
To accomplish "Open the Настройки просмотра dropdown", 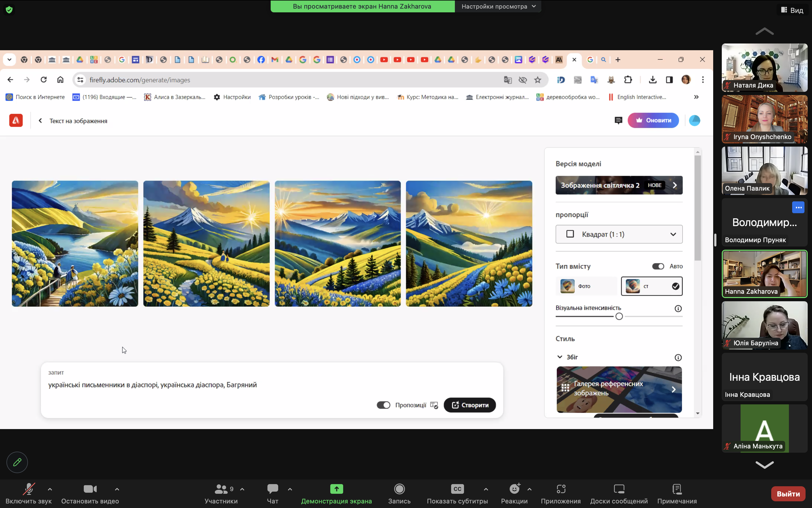I will [x=498, y=6].
